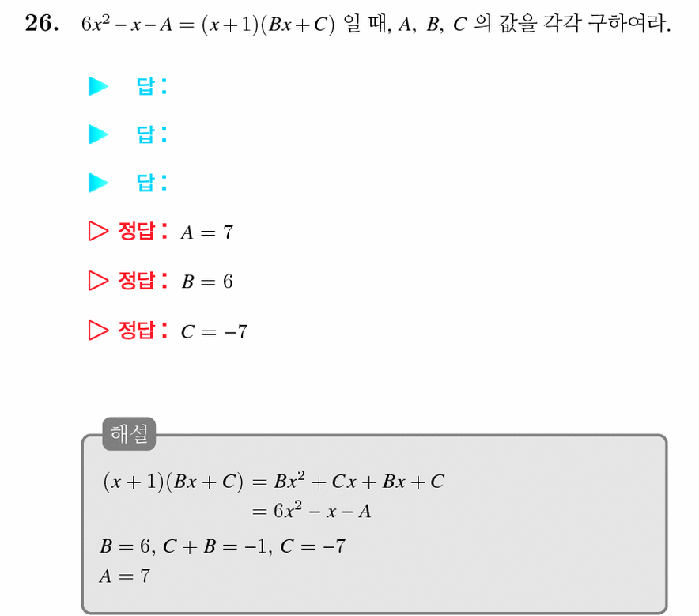Click the second cyan 답: label
The height and width of the screenshot is (616, 699).
coord(152,134)
